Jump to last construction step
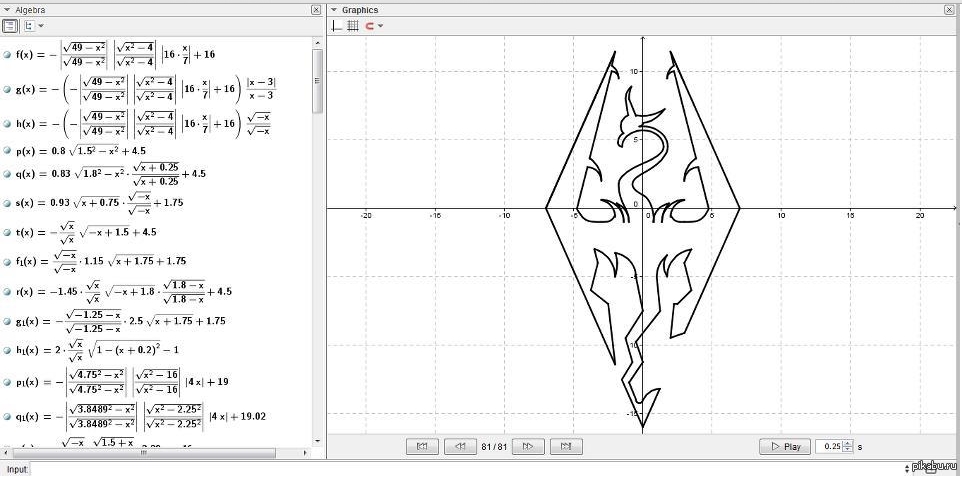962x477 pixels. click(x=565, y=447)
